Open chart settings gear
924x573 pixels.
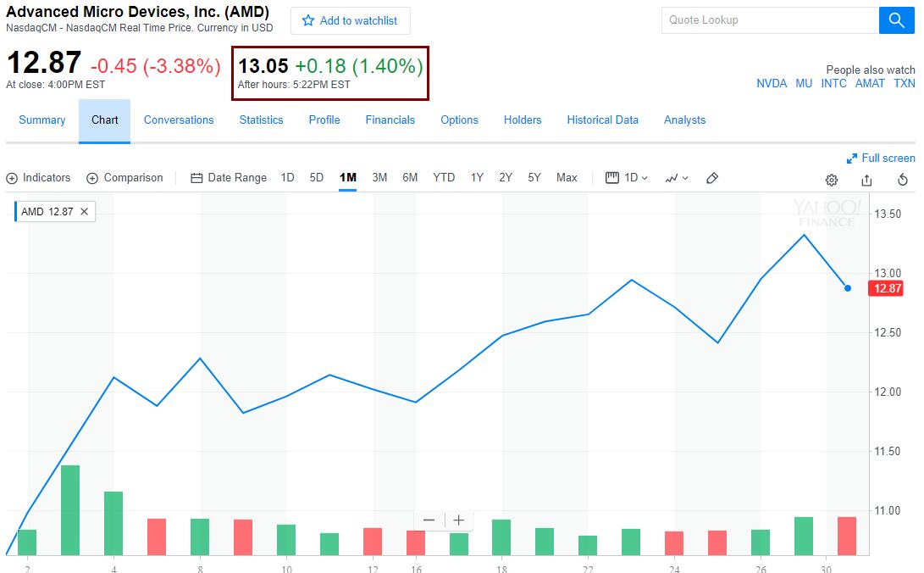(832, 180)
